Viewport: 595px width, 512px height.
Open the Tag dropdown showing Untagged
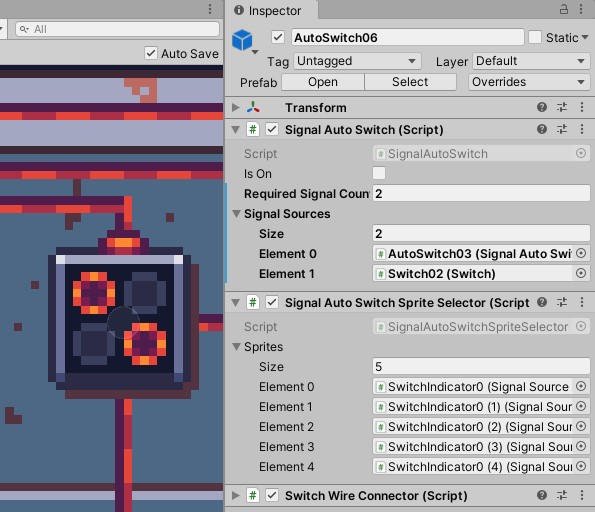pyautogui.click(x=357, y=61)
